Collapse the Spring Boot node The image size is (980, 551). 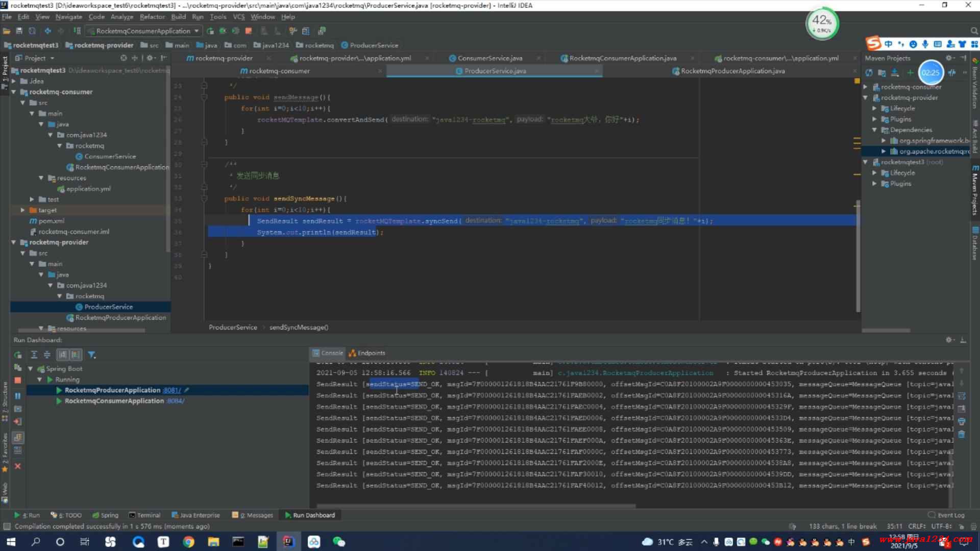(30, 369)
